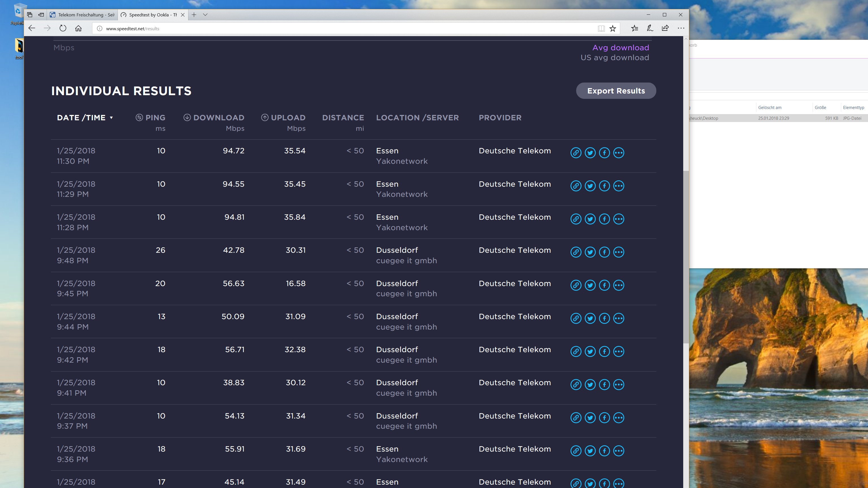Image resolution: width=868 pixels, height=488 pixels.
Task: Refresh the speedtest results page
Action: 63,28
